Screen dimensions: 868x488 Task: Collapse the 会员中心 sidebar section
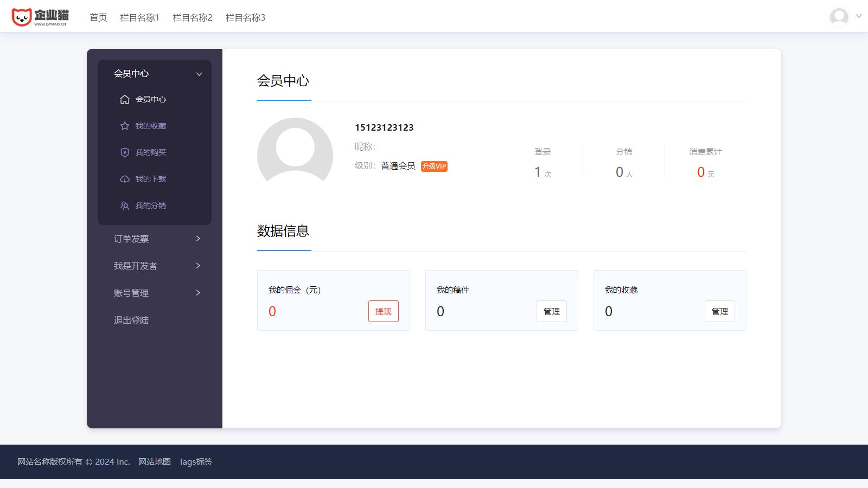click(199, 74)
